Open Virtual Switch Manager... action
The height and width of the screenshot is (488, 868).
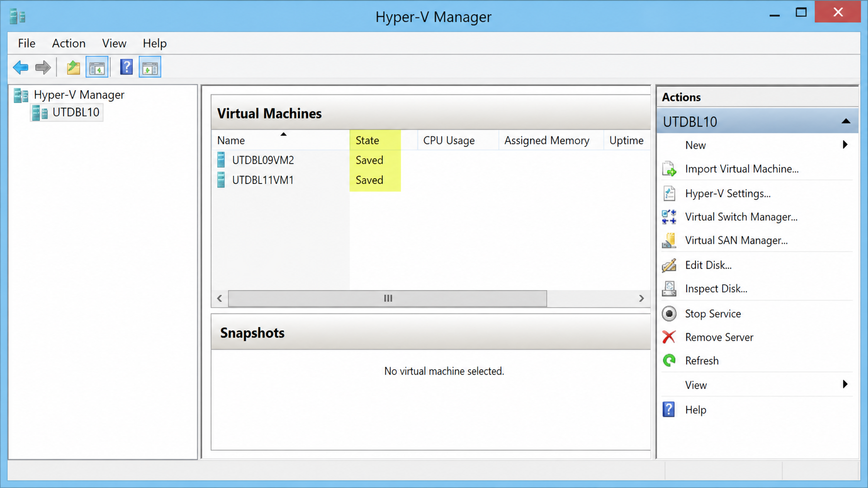click(x=741, y=217)
